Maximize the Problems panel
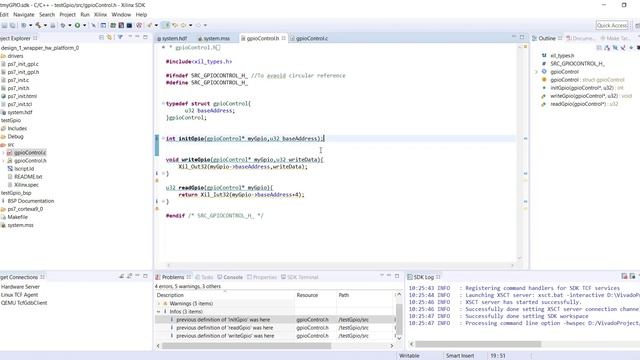The height and width of the screenshot is (360, 640). click(x=397, y=276)
